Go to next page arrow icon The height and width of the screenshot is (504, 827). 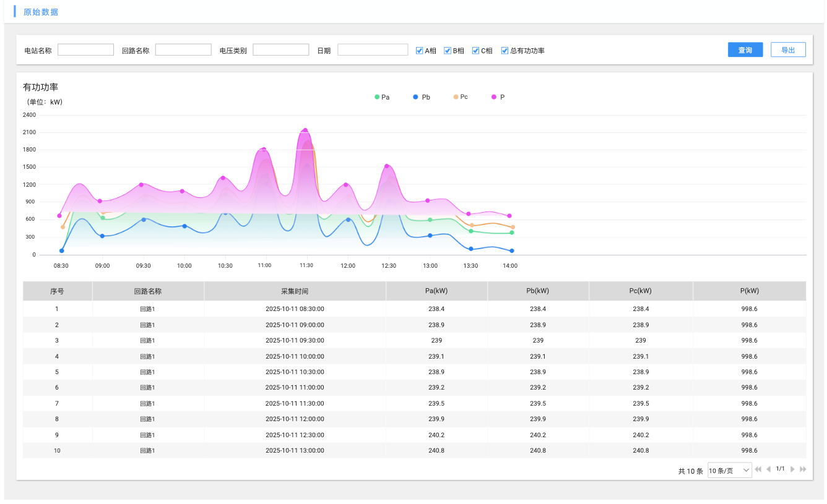click(792, 469)
